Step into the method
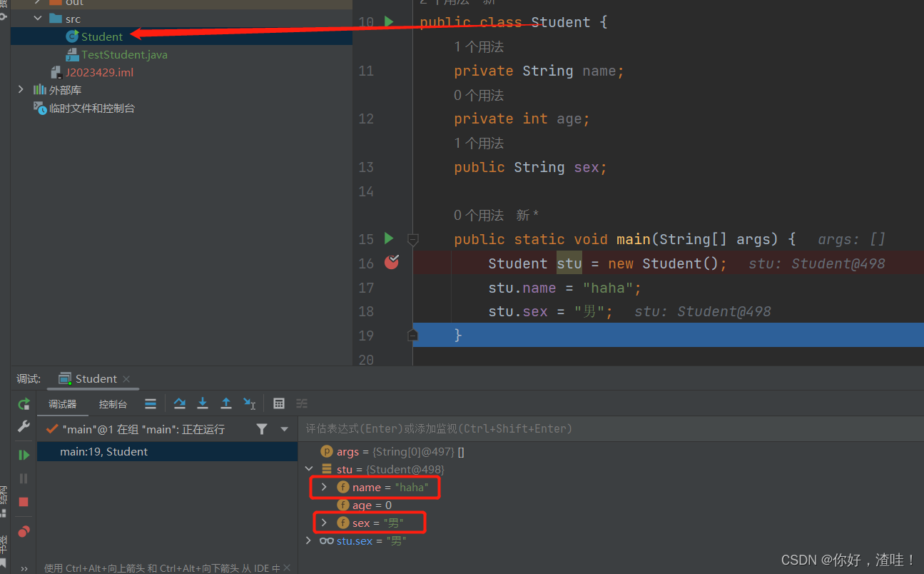This screenshot has height=574, width=924. click(203, 404)
